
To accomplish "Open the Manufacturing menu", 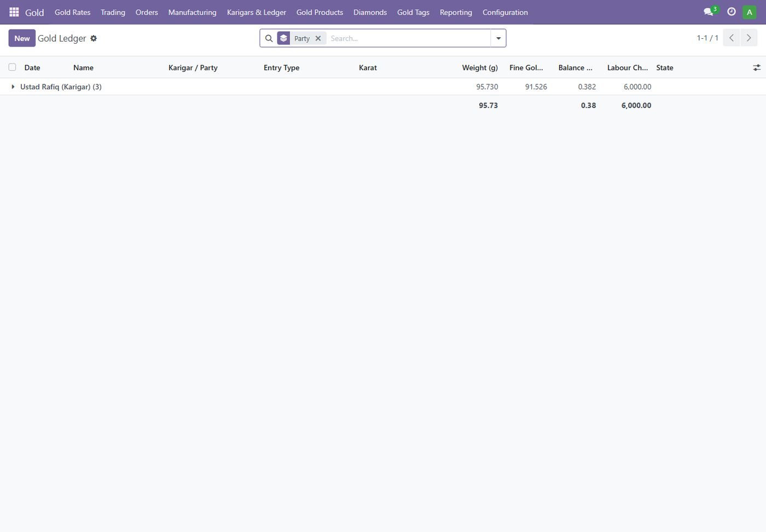I will [192, 12].
